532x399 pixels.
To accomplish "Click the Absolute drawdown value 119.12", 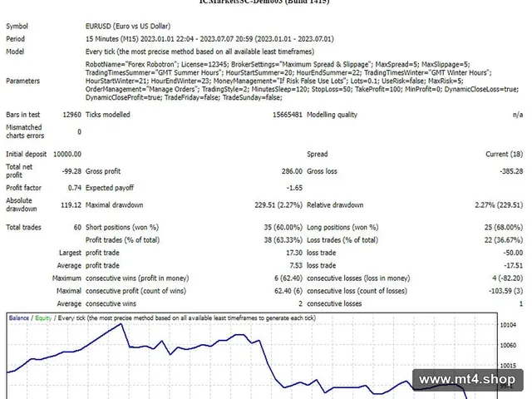I will 71,205.
